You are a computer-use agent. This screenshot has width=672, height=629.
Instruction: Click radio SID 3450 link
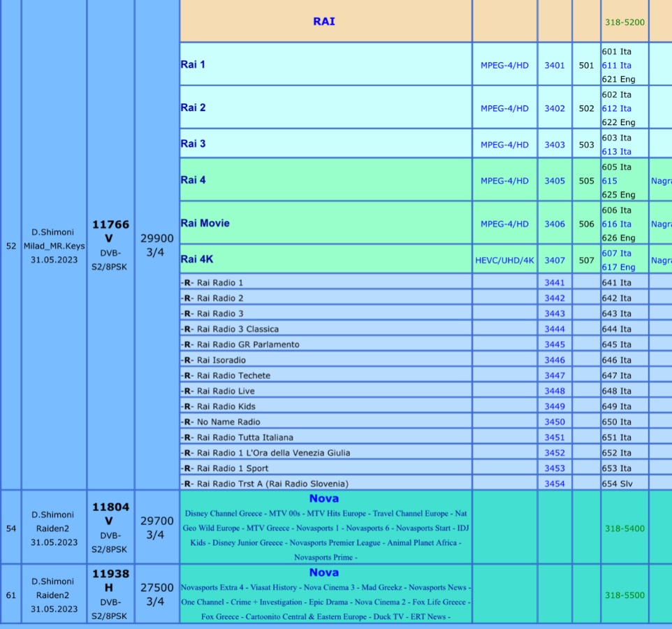555,421
